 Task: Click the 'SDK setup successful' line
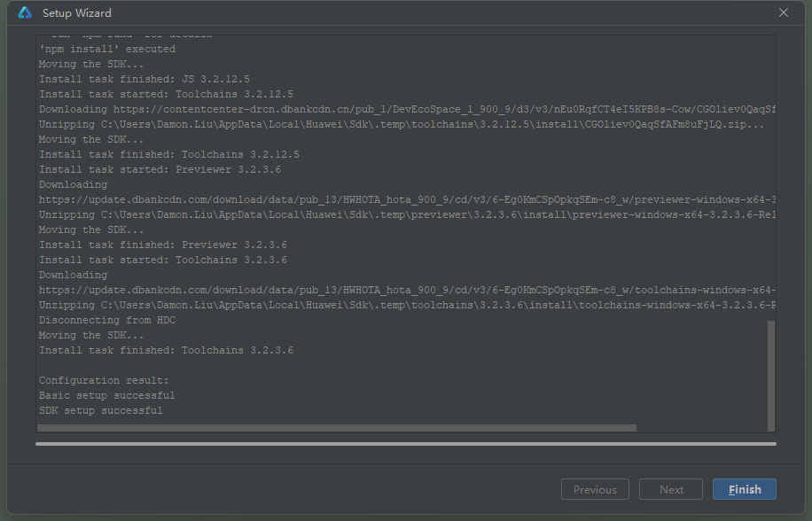click(101, 410)
